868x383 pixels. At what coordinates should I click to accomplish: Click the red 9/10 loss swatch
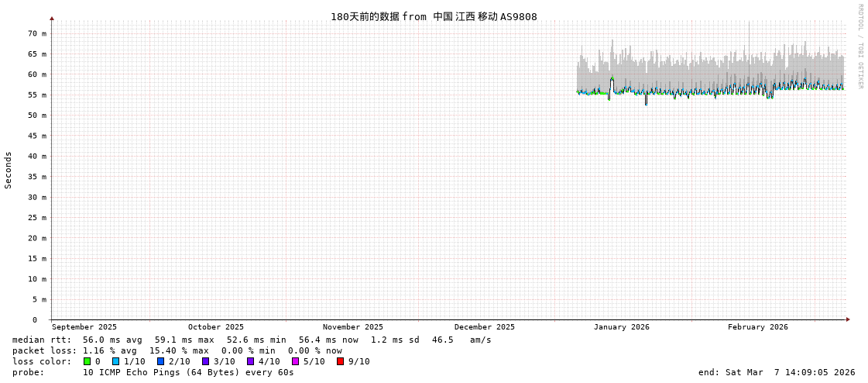340,361
